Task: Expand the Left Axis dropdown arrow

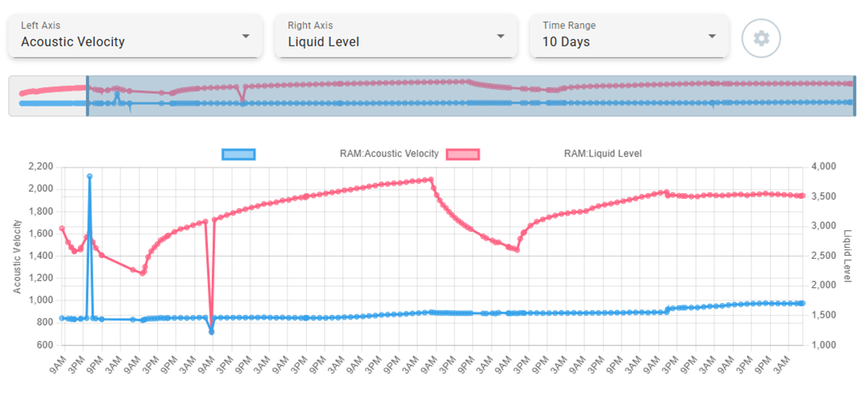Action: (245, 36)
